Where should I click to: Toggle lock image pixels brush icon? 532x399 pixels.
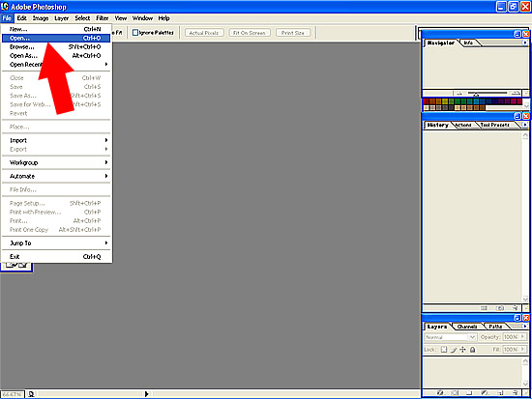454,350
